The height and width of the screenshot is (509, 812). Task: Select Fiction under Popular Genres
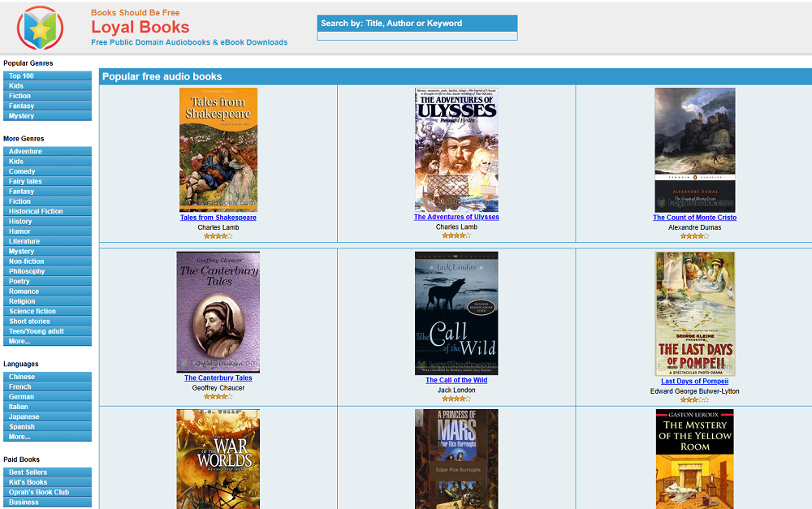point(47,96)
